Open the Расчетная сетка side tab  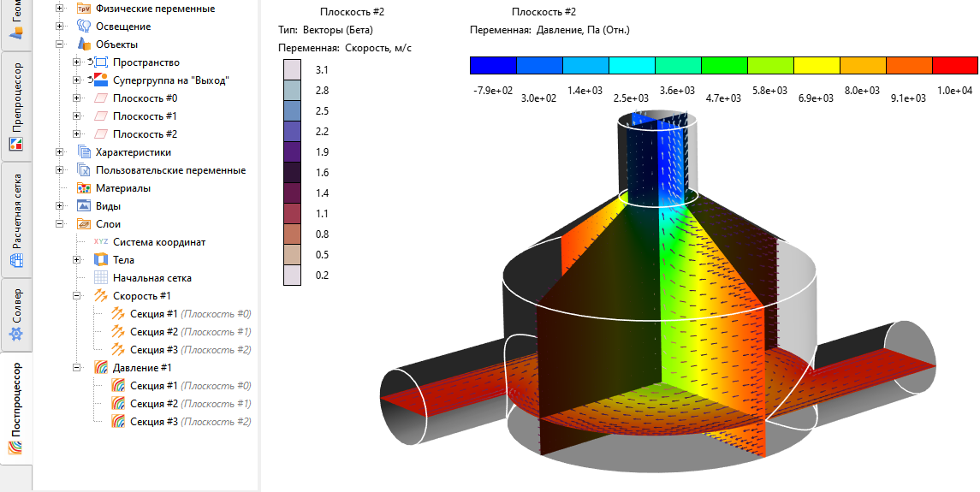pyautogui.click(x=16, y=220)
